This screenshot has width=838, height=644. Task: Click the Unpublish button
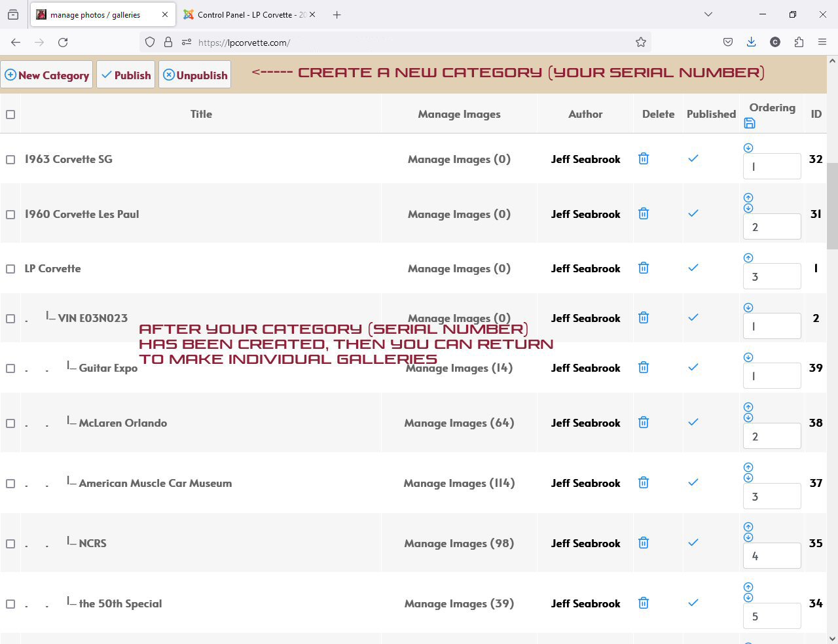(x=194, y=75)
